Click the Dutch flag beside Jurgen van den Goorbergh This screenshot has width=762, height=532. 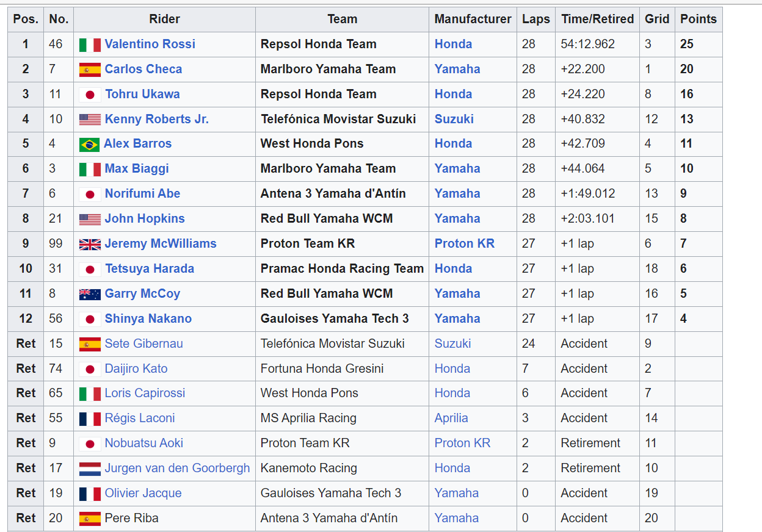[90, 469]
